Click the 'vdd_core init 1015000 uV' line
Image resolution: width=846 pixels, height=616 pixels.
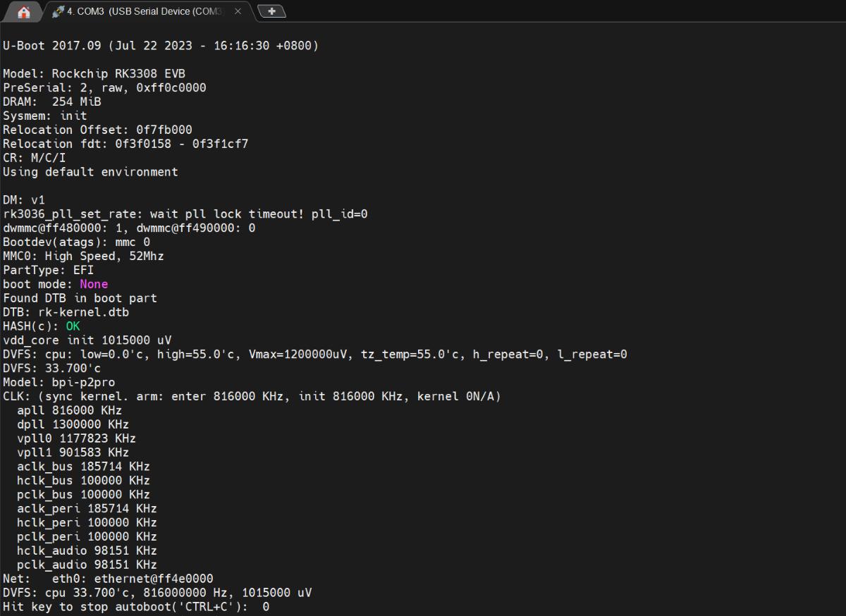(x=87, y=340)
